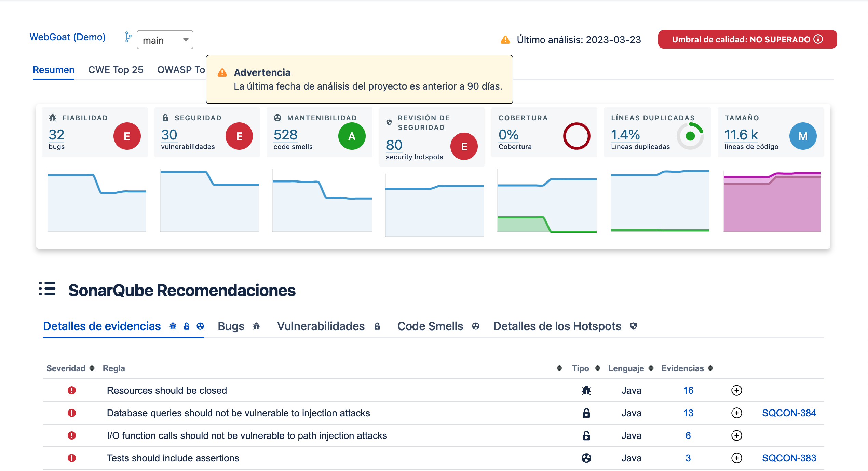The image size is (868, 471).
Task: Open the 528 code smells link
Action: tap(286, 135)
